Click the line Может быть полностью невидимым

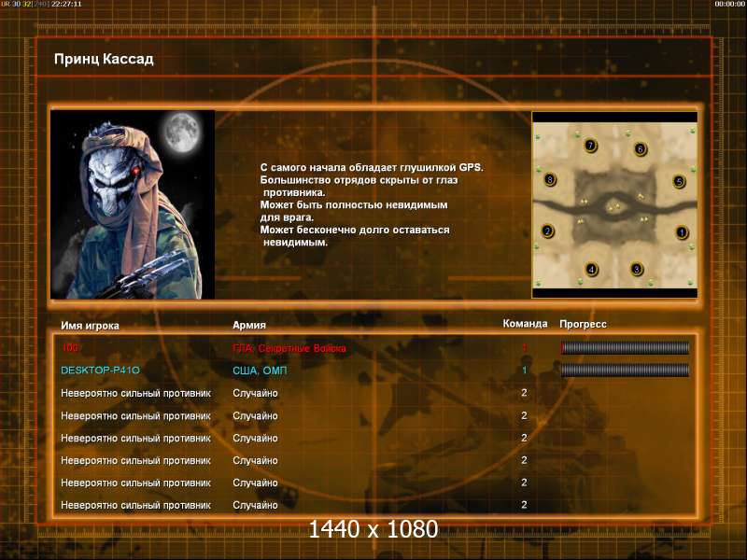coord(354,204)
